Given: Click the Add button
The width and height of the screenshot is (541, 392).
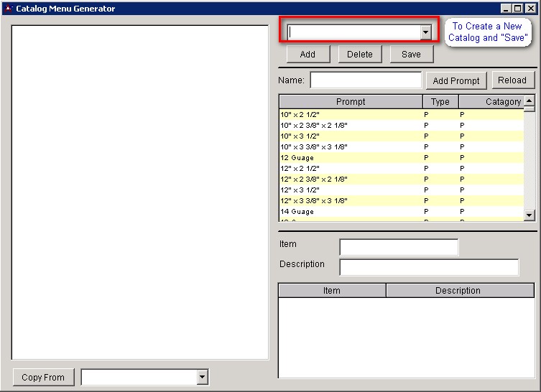Looking at the screenshot, I should coord(308,55).
